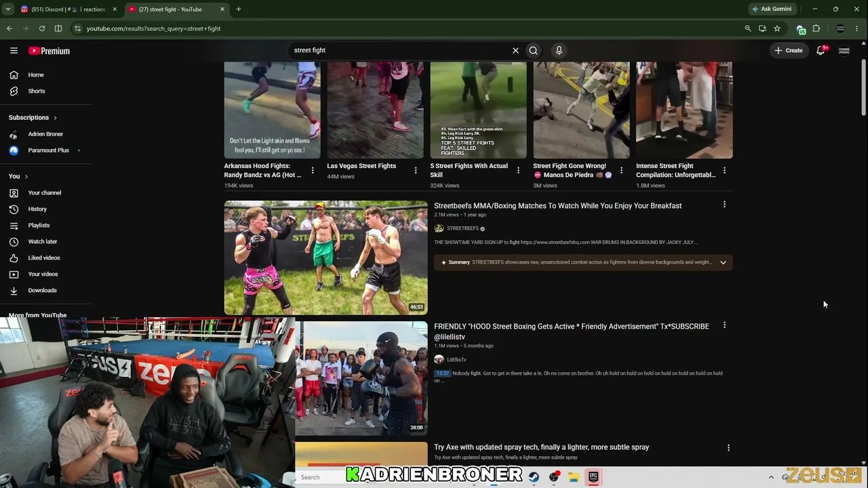Run search with the magnifying glass button
Viewport: 868px width, 488px height.
click(534, 50)
